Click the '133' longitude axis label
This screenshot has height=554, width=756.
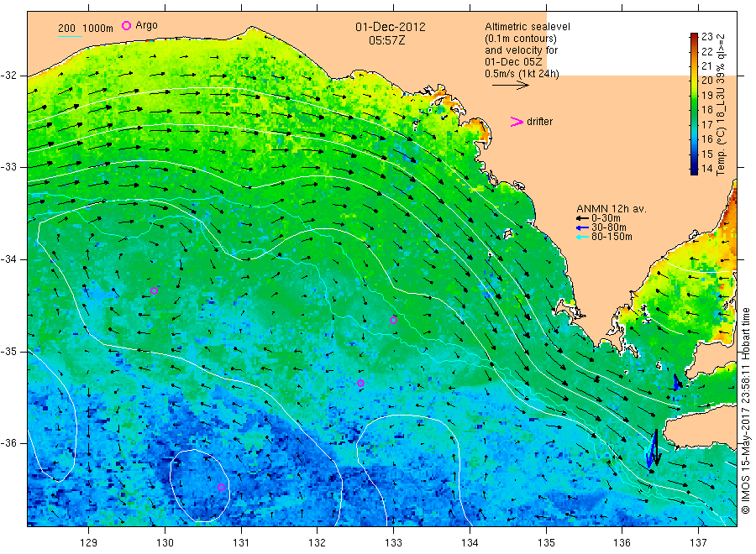pos(393,543)
